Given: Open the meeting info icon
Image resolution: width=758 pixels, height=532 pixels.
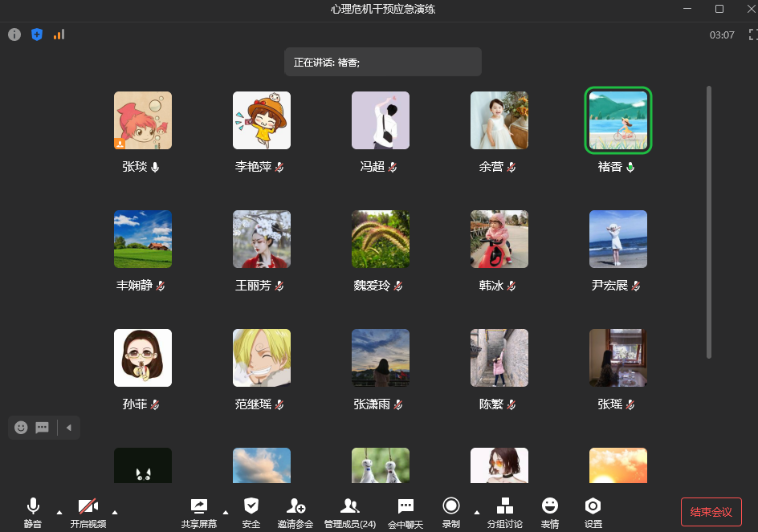Looking at the screenshot, I should click(14, 35).
